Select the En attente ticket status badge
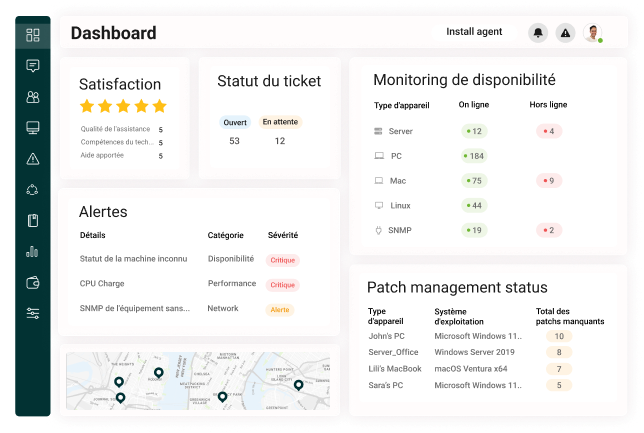The image size is (644, 433). click(x=280, y=122)
